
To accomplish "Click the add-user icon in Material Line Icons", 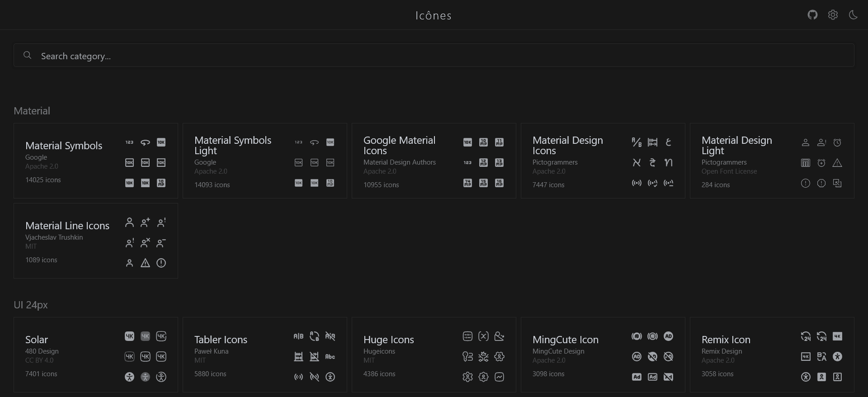I will [x=145, y=222].
